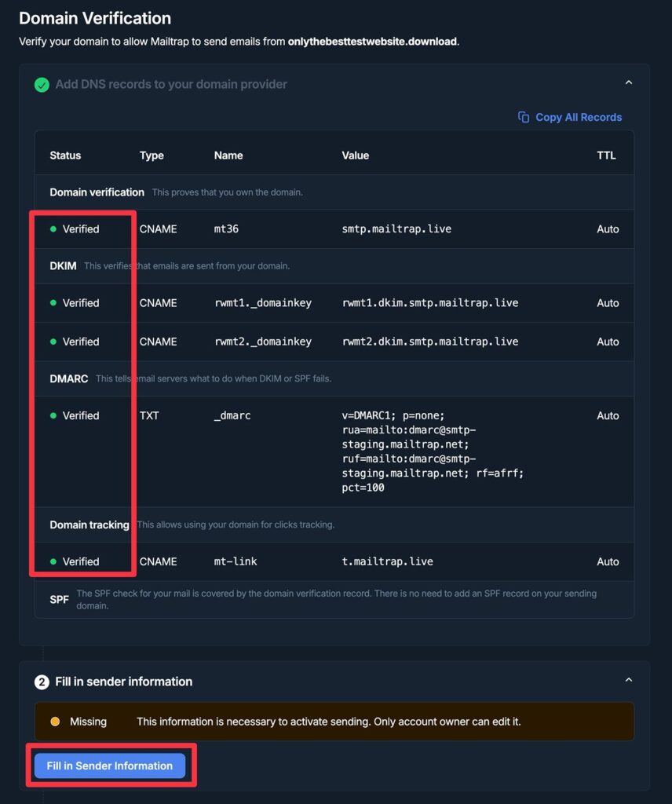Click the Add DNS records heading text

coord(171,84)
